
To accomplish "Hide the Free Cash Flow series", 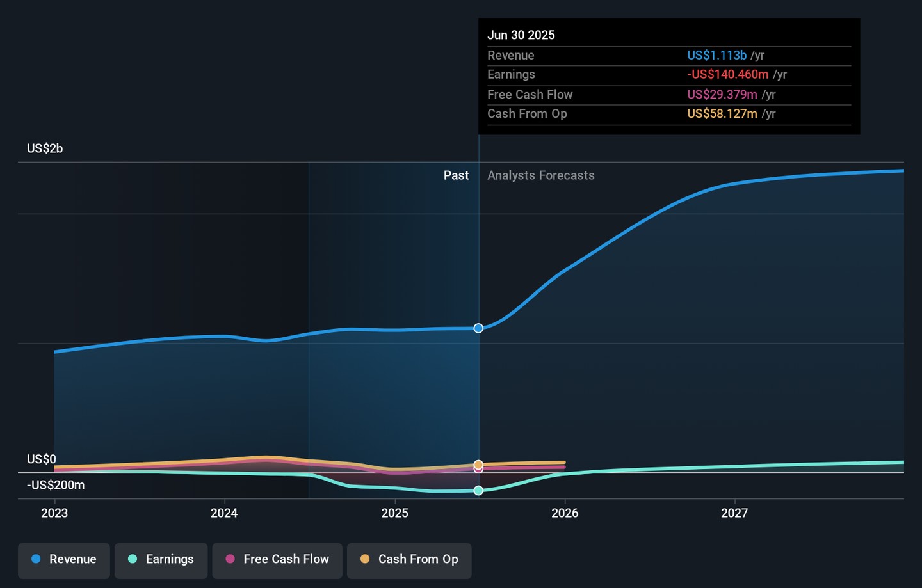I will [277, 559].
